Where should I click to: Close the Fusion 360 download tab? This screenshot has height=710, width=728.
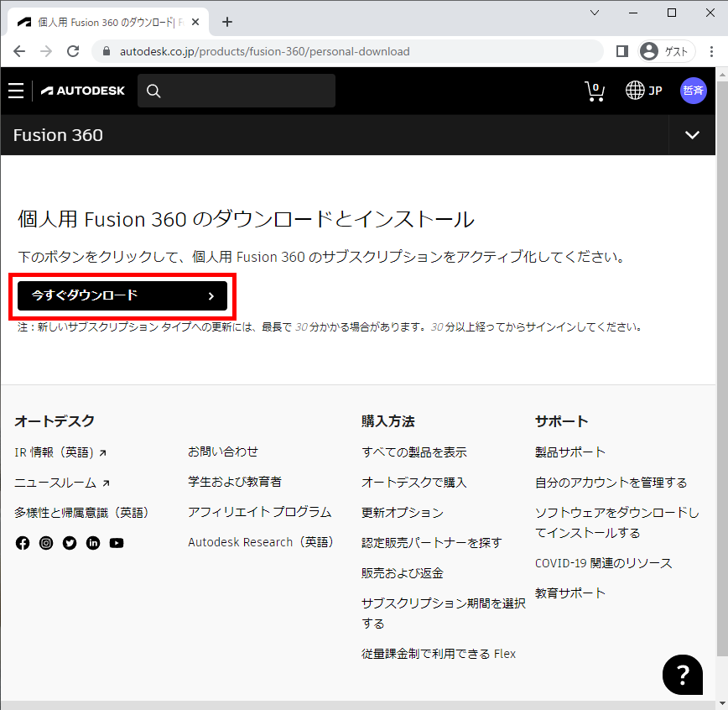tap(195, 22)
